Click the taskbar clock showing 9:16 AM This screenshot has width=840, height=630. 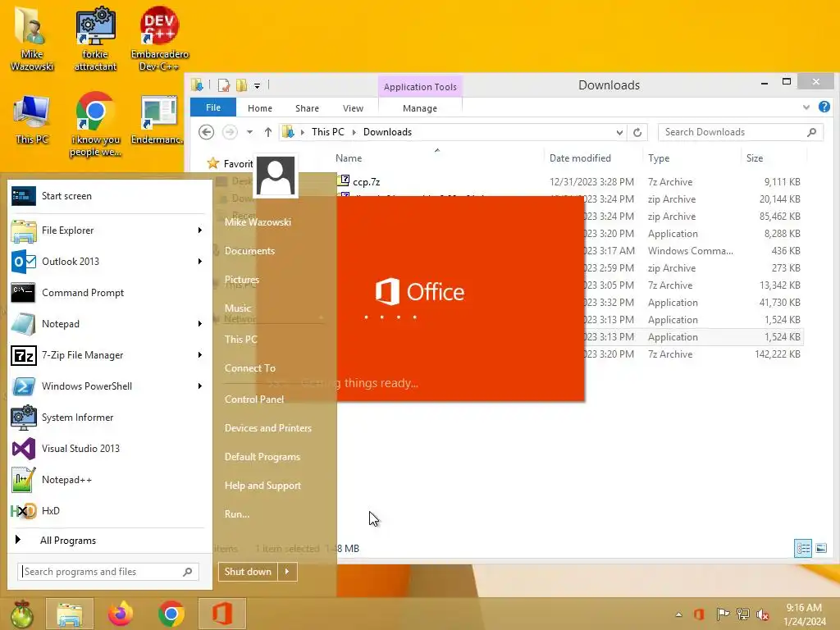pyautogui.click(x=804, y=614)
